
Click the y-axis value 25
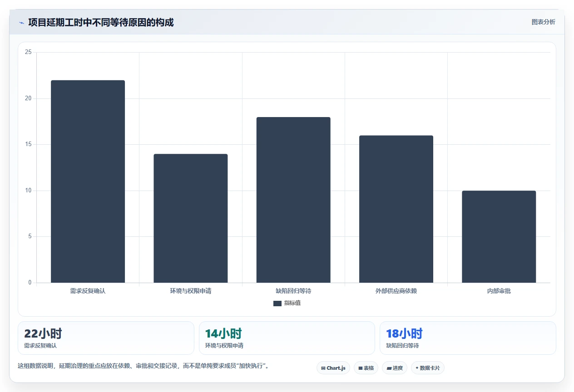[x=28, y=52]
